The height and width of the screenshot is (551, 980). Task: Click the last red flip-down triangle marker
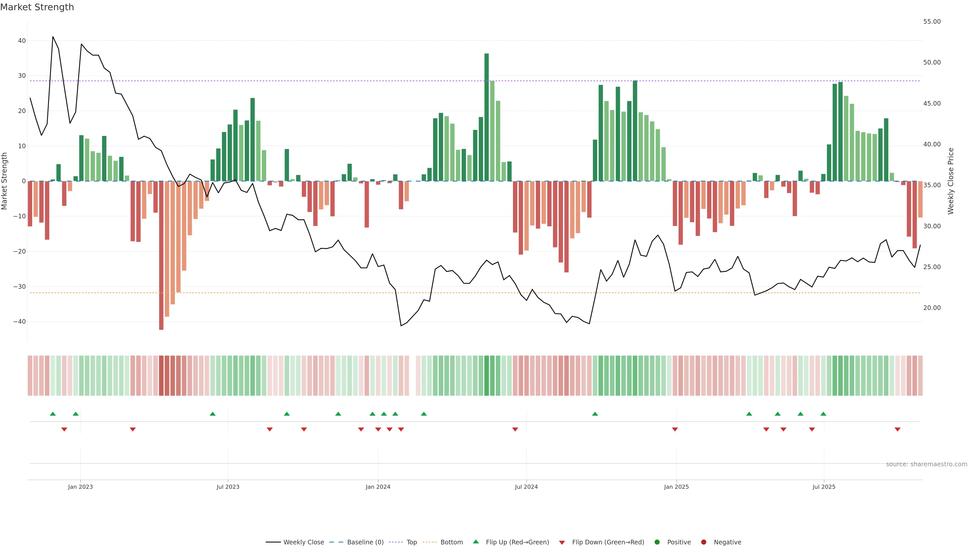(898, 429)
